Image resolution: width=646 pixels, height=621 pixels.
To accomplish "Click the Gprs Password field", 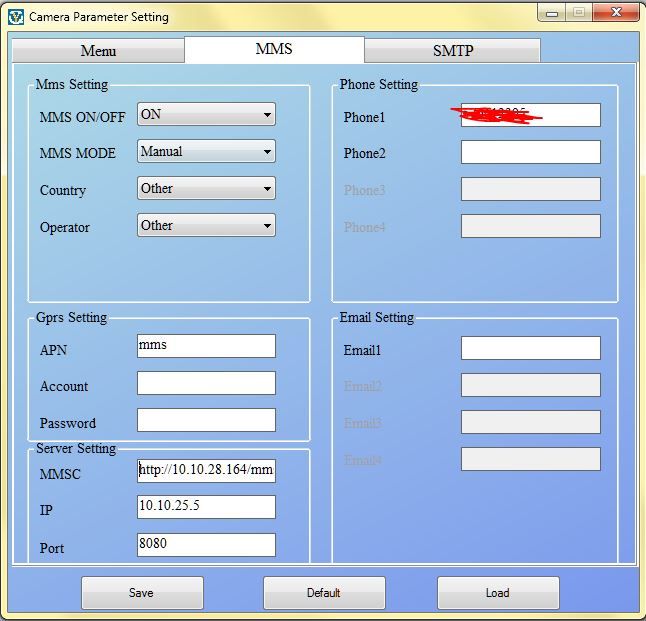I will [x=206, y=420].
